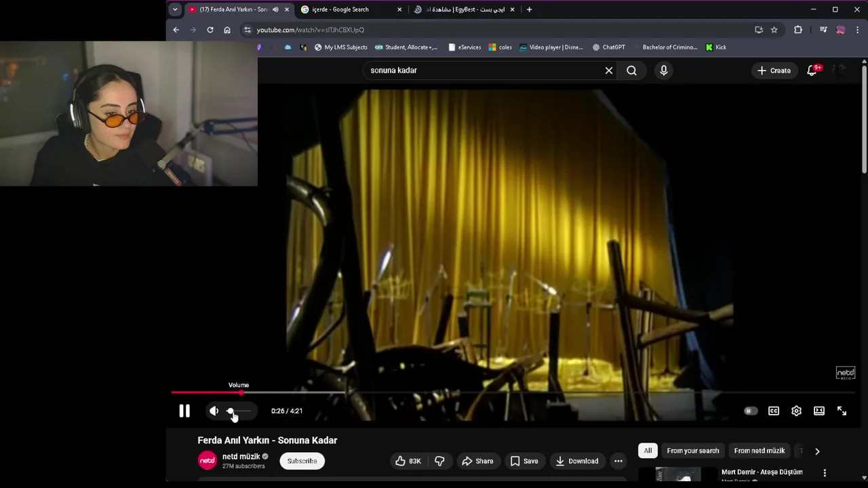Go back in browser history
The width and height of the screenshot is (868, 488).
[176, 30]
